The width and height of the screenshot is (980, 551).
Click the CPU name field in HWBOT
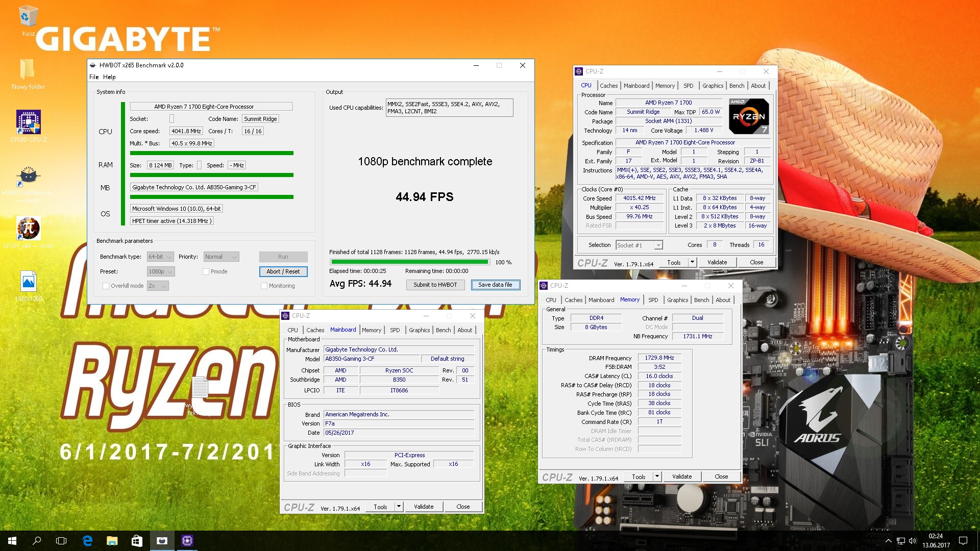coord(211,107)
